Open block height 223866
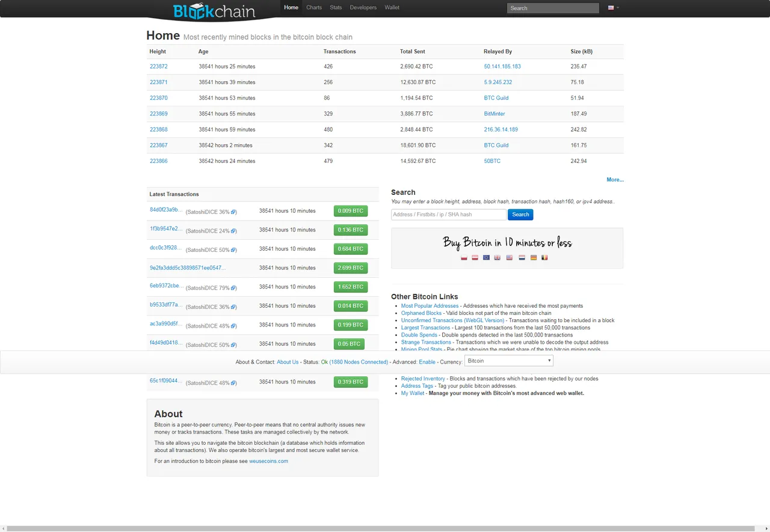 click(159, 161)
